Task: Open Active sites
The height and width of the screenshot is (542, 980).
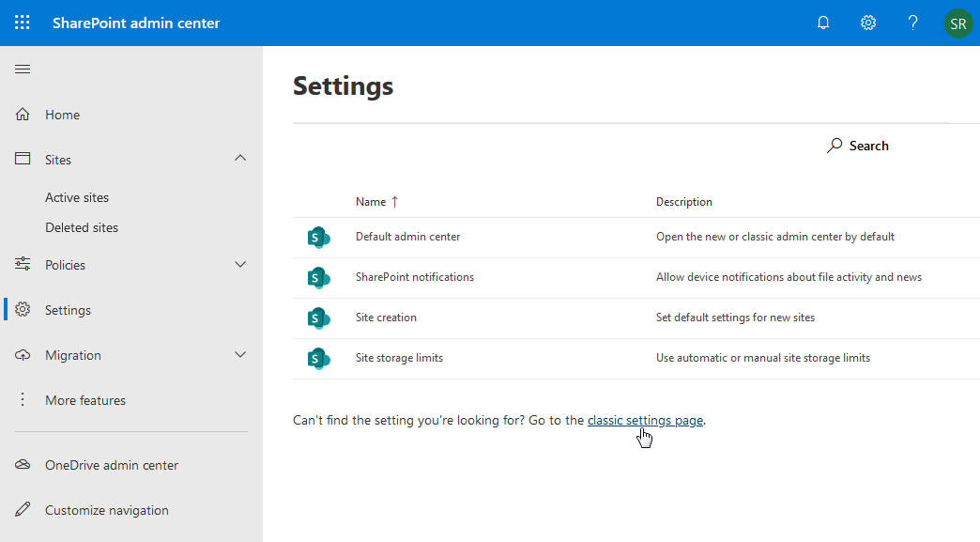Action: (x=77, y=197)
